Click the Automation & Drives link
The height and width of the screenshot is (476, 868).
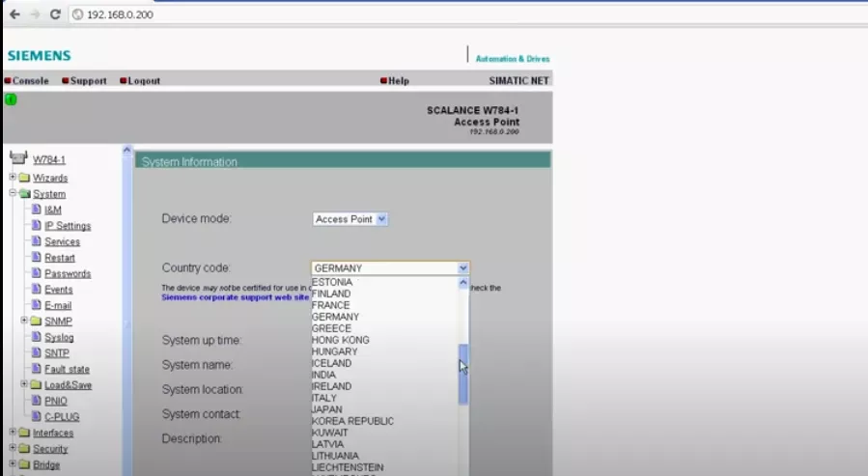(513, 59)
